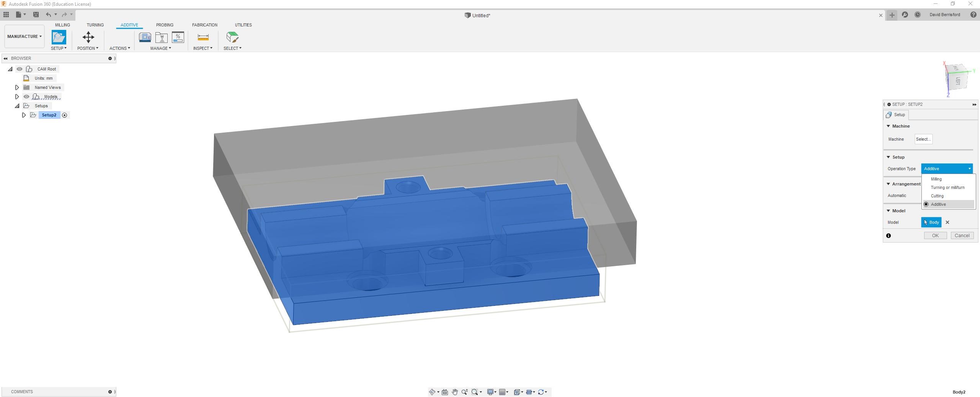Undo the last action
Image resolution: width=980 pixels, height=397 pixels.
[49, 15]
